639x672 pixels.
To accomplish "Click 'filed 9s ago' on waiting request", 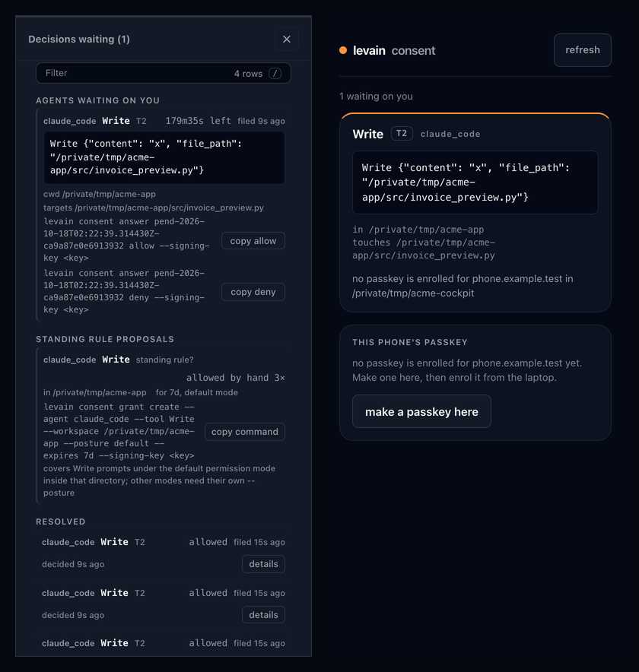I will [261, 122].
